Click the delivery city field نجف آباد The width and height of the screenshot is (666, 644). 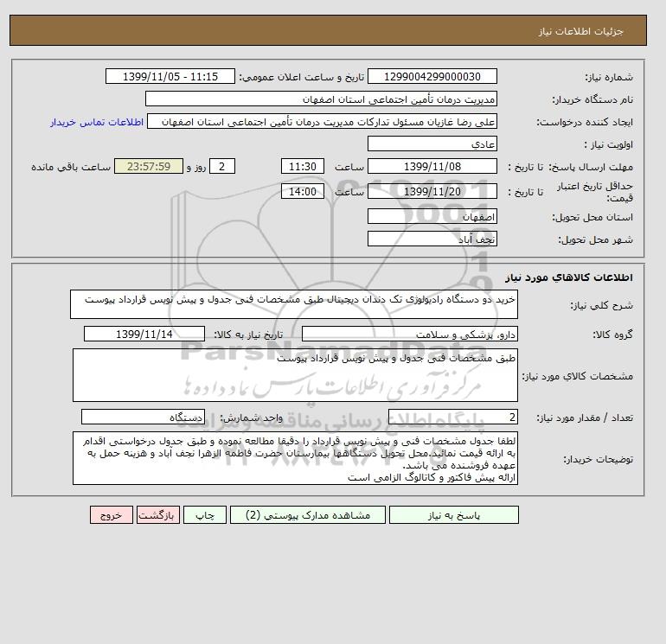point(432,239)
